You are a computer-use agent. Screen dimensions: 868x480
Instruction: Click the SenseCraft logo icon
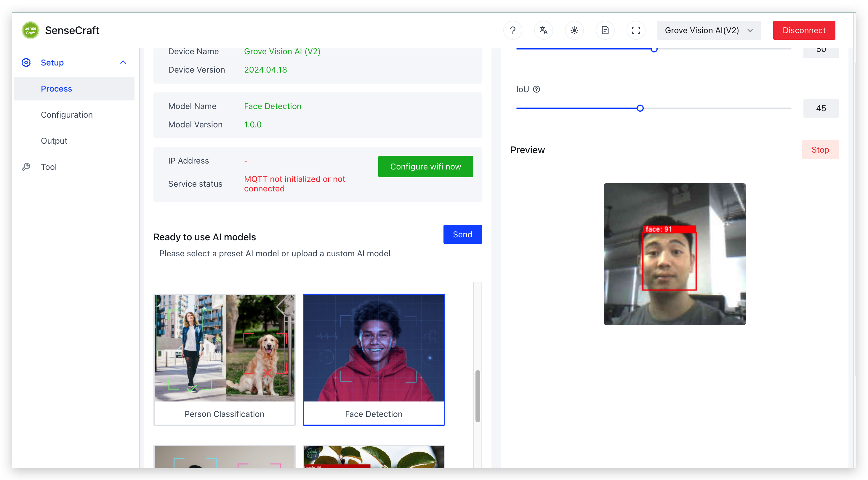pos(30,30)
